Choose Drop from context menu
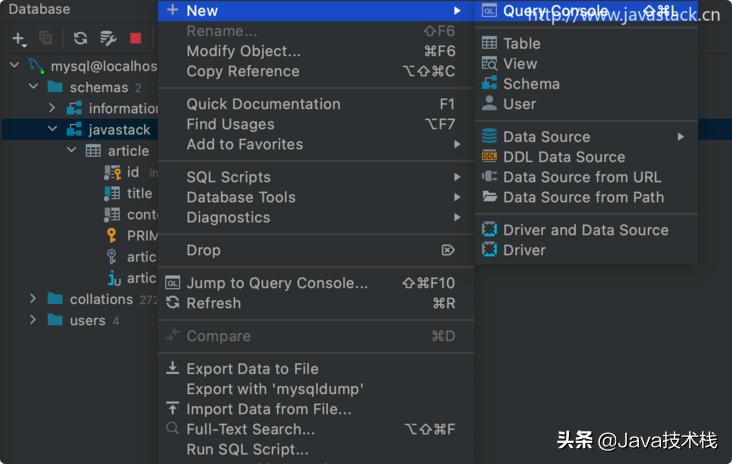The width and height of the screenshot is (732, 464). [x=316, y=250]
